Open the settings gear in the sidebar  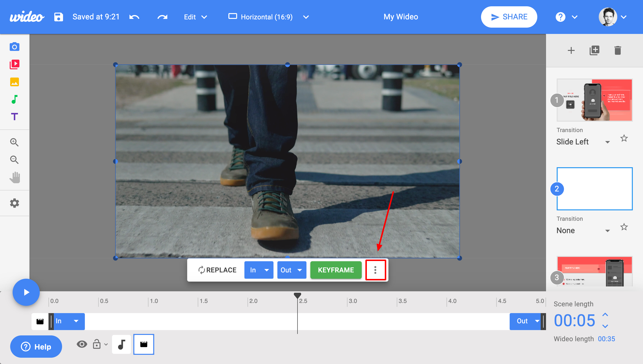pos(15,203)
